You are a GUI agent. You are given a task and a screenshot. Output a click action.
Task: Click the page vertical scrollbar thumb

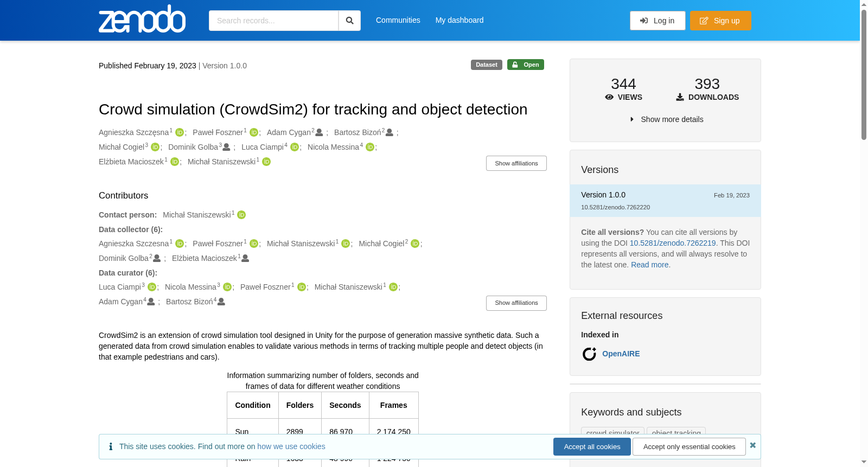tap(864, 74)
